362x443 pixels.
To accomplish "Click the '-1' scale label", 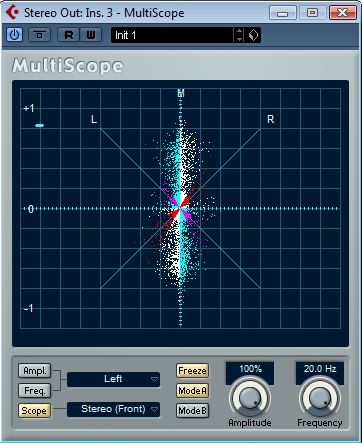I will [x=29, y=308].
